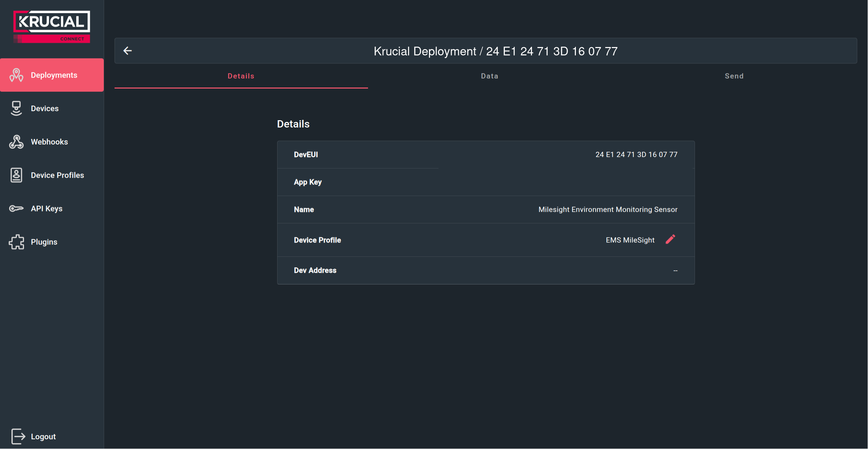Click the Webhooks icon in sidebar
The width and height of the screenshot is (868, 449).
pyautogui.click(x=16, y=142)
